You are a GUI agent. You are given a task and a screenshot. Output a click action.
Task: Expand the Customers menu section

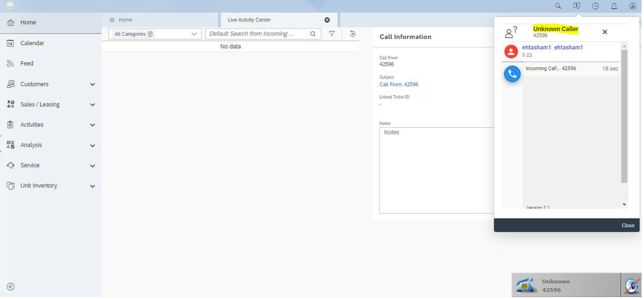(93, 85)
